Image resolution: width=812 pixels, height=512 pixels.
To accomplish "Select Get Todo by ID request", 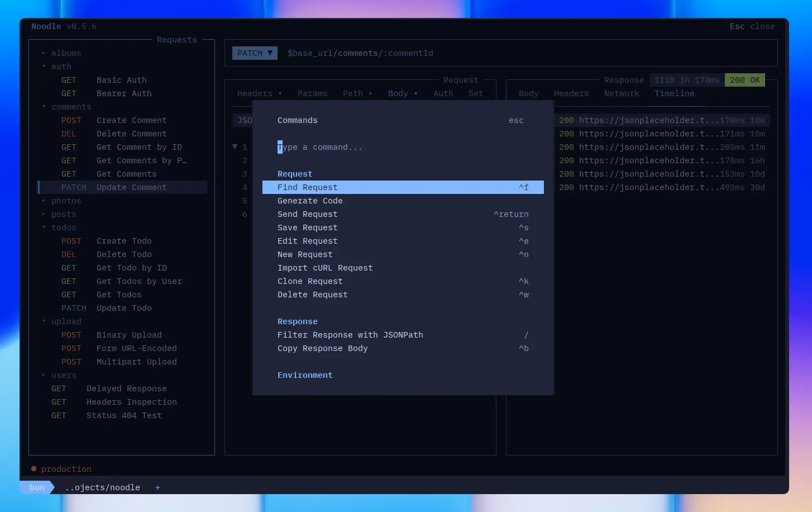I will (122, 268).
